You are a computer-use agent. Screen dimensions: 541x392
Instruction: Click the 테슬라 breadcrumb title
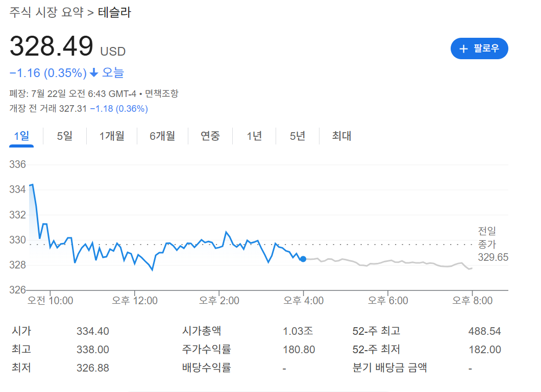point(114,12)
